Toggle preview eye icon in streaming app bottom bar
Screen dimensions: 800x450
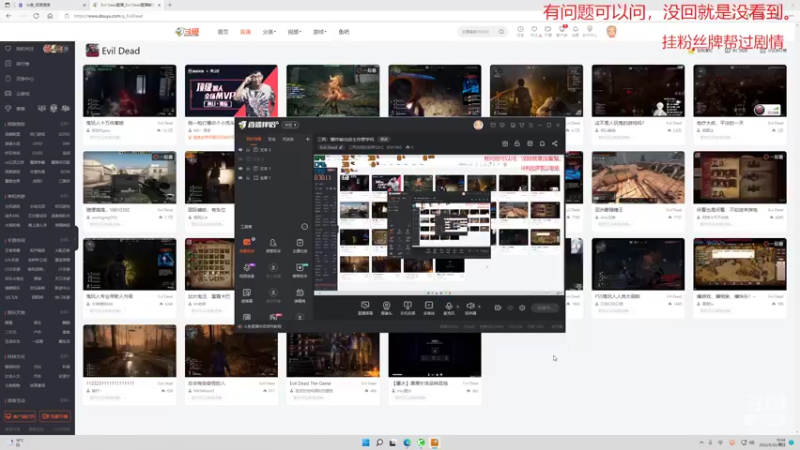tap(510, 308)
